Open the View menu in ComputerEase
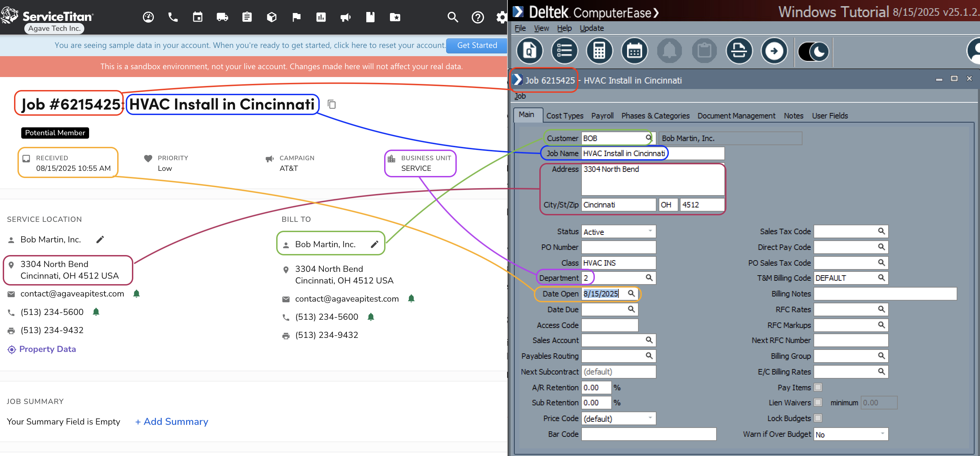The width and height of the screenshot is (980, 456). pyautogui.click(x=541, y=28)
